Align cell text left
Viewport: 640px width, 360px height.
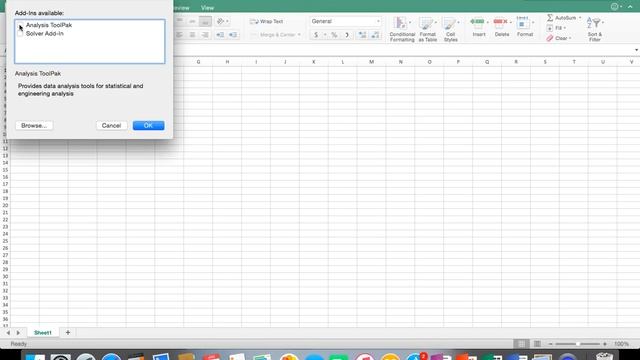tap(179, 35)
